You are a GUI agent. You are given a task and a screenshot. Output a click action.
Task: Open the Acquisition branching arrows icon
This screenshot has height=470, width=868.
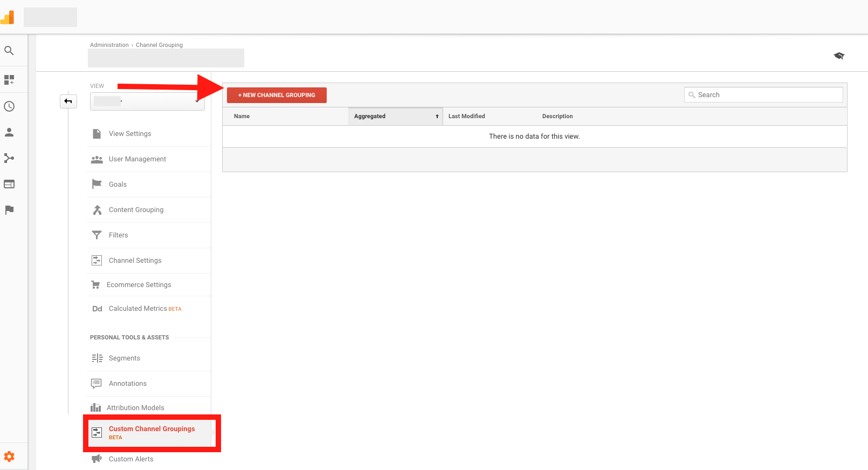coord(9,158)
